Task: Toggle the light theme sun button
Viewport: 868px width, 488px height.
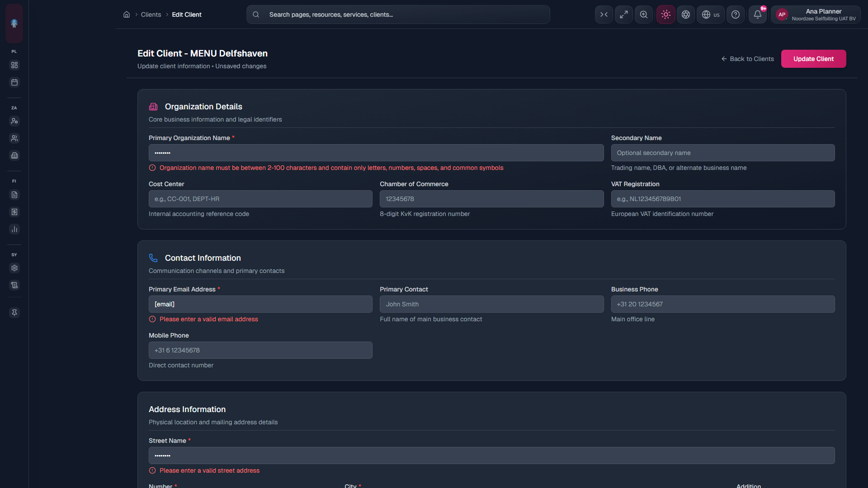Action: (666, 14)
